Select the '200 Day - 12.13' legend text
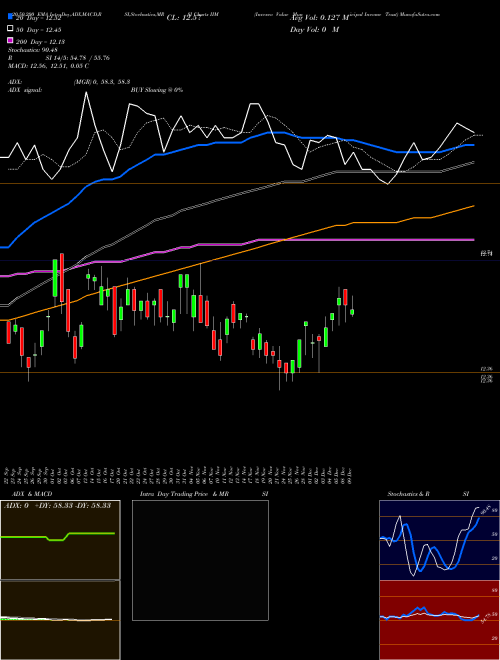Image resolution: width=500 pixels, height=660 pixels. pos(40,41)
